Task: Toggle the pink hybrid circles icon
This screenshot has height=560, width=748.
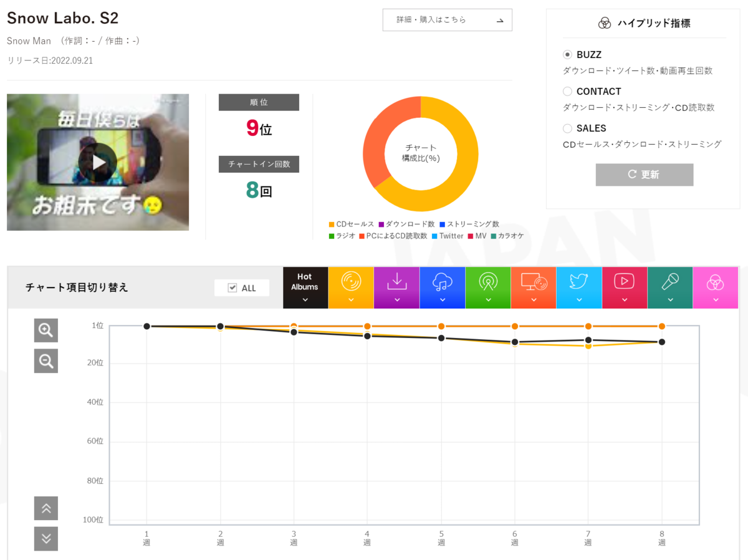Action: pyautogui.click(x=716, y=287)
